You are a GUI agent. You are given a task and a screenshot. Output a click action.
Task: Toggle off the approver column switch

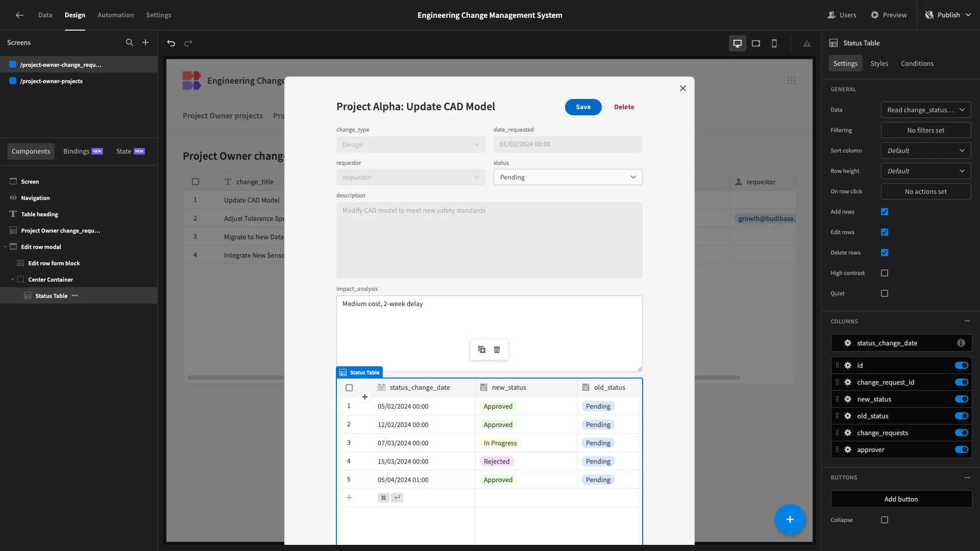tap(962, 450)
